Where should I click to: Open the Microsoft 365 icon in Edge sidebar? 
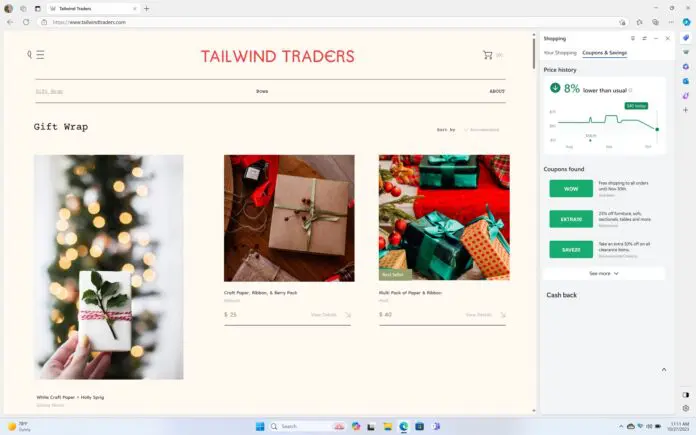[686, 67]
